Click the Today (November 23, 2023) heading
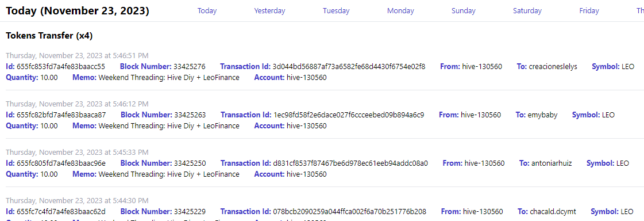 tap(77, 11)
